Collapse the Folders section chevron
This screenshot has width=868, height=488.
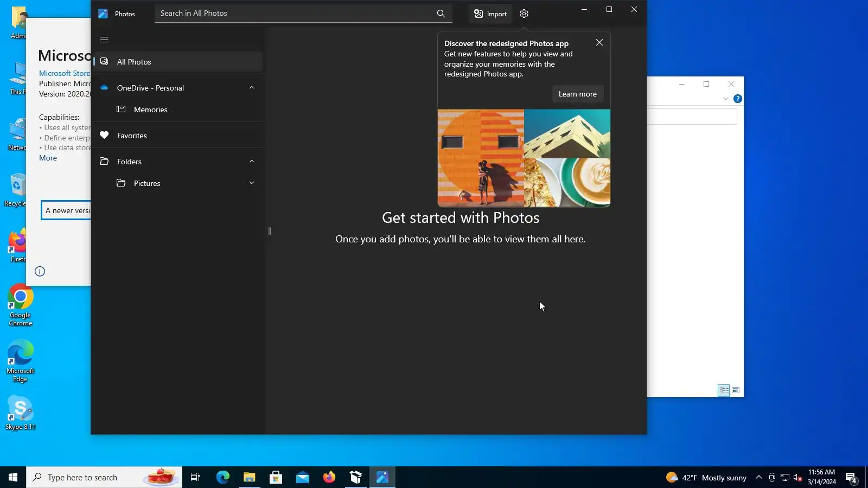pyautogui.click(x=252, y=162)
